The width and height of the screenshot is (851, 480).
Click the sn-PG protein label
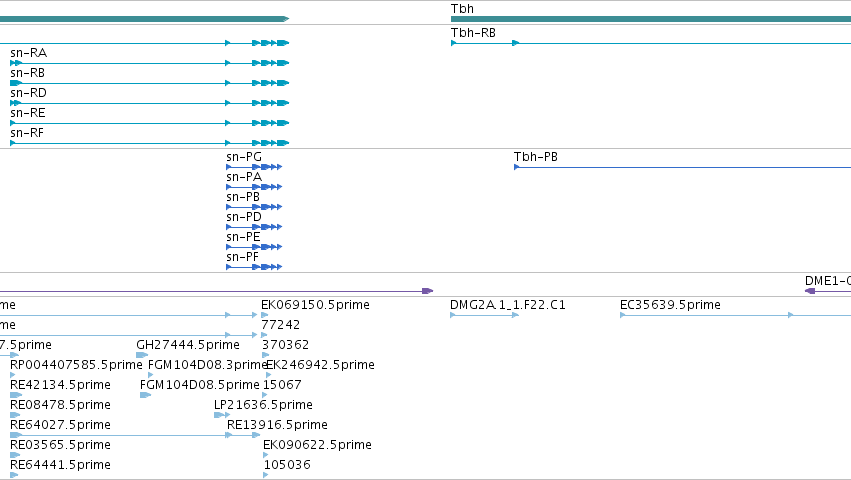click(x=244, y=157)
